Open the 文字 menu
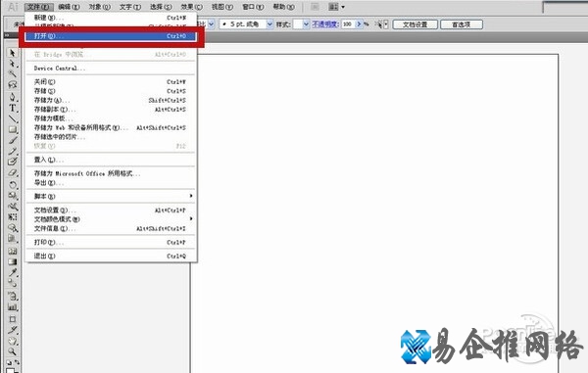 click(x=130, y=7)
